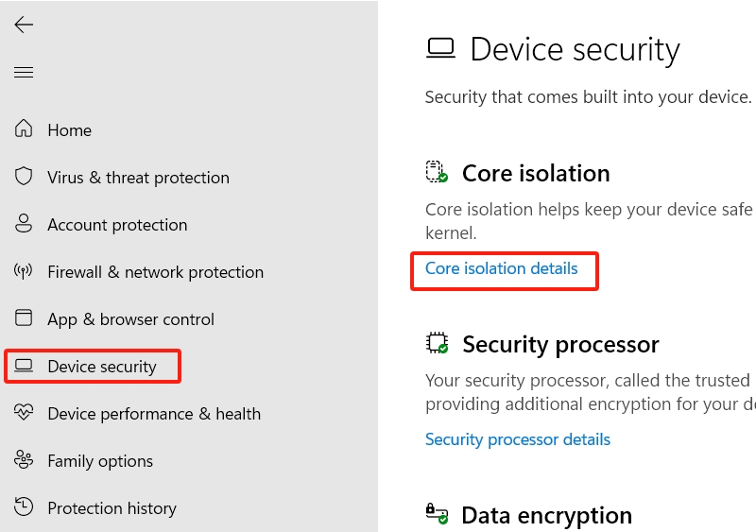Click the back arrow icon
Viewport: 756px width, 532px height.
tap(24, 26)
